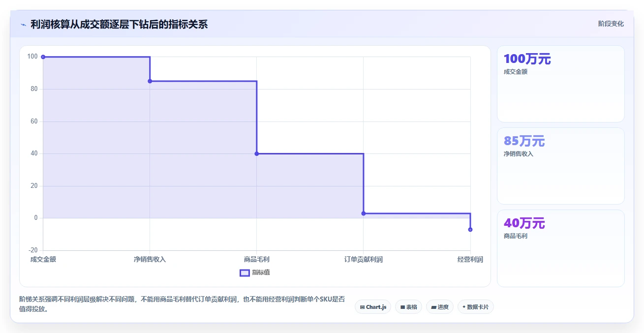Toggle the 指标值 legend item
This screenshot has width=644, height=333.
tap(255, 272)
